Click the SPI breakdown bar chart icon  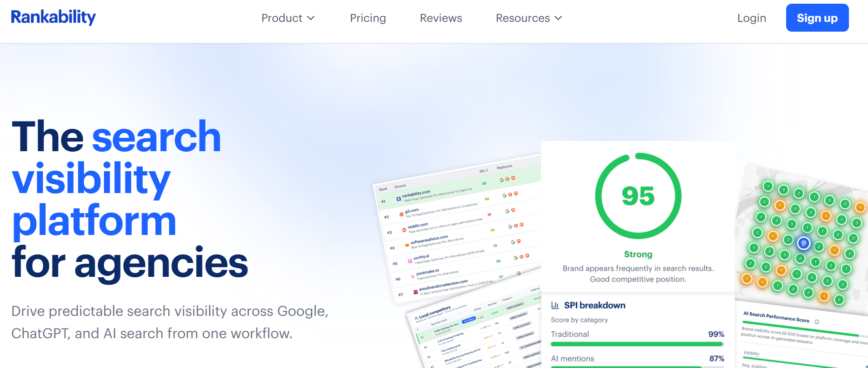pyautogui.click(x=555, y=305)
